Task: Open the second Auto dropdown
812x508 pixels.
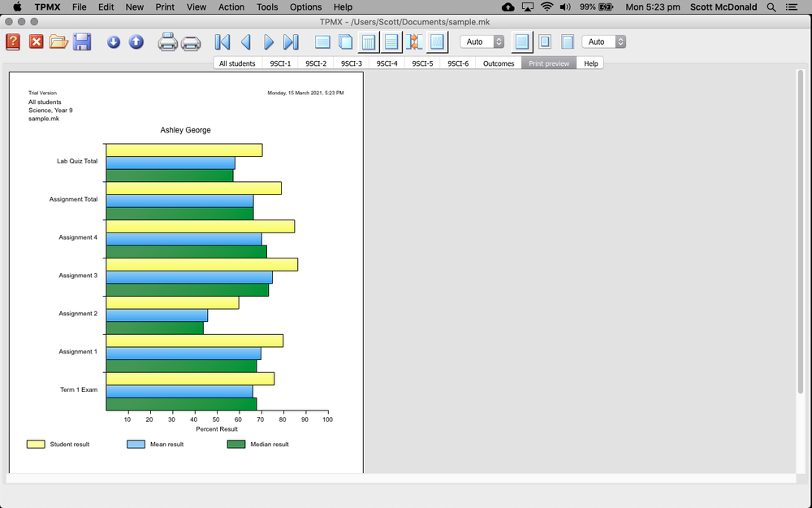Action: 604,42
